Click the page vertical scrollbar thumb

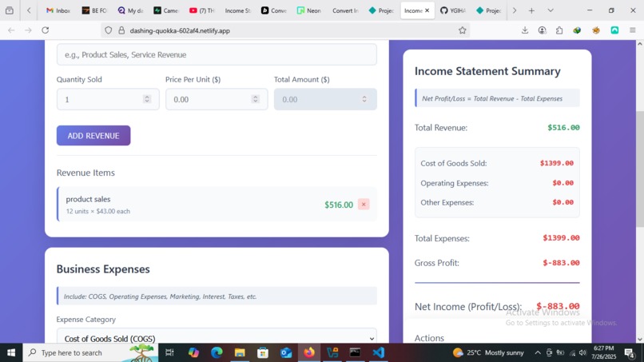(x=640, y=169)
